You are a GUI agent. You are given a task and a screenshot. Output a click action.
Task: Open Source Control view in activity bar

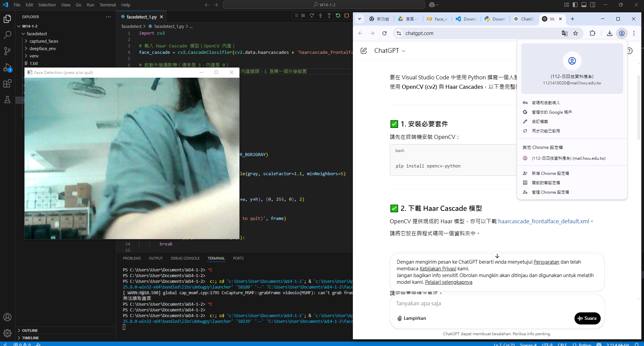(x=7, y=51)
